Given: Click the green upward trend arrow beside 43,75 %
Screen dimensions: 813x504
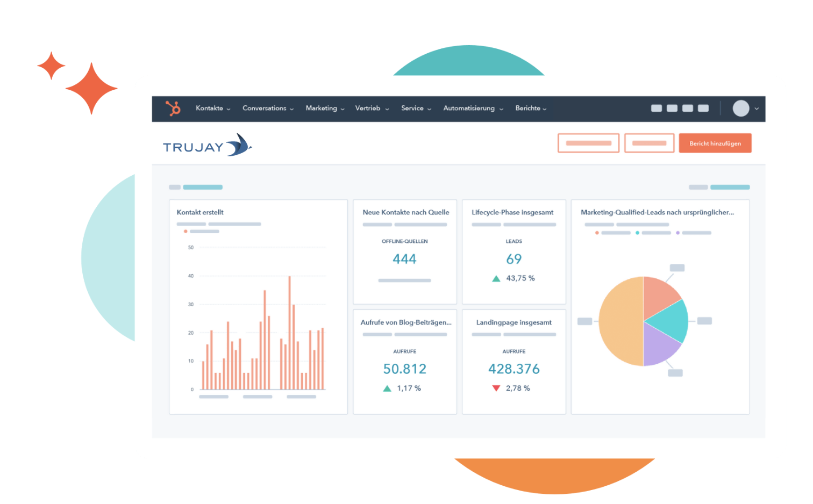Looking at the screenshot, I should point(496,278).
